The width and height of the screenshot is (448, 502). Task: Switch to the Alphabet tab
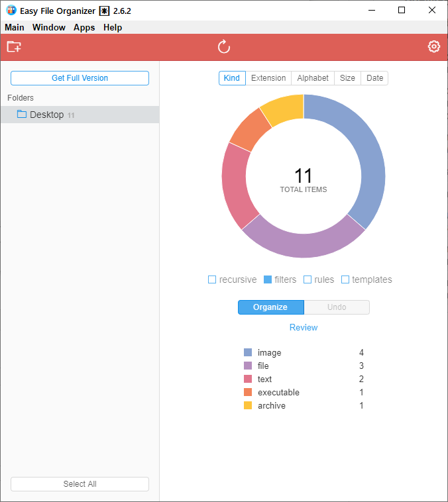pyautogui.click(x=312, y=78)
